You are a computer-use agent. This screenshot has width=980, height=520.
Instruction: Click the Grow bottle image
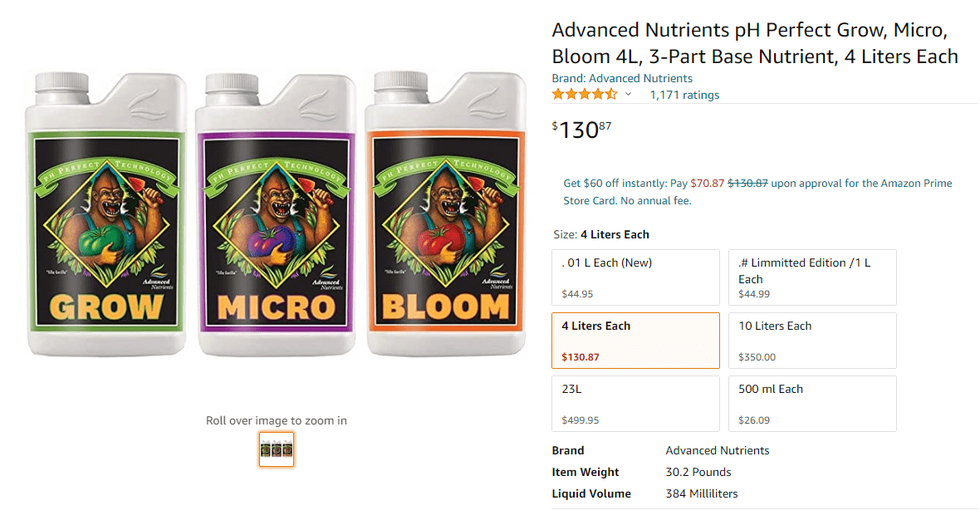106,213
